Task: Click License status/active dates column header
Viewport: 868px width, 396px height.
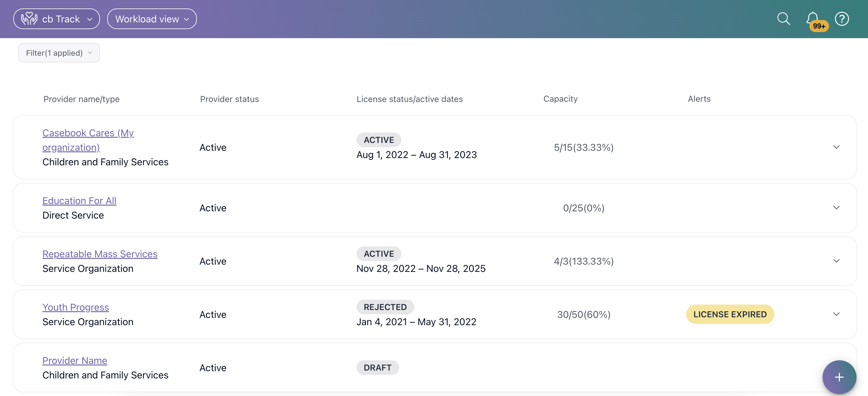Action: tap(409, 99)
